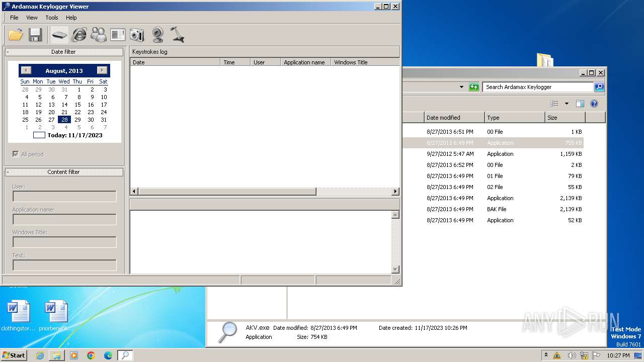Click the User filter input field
This screenshot has width=644, height=362.
coord(64,197)
